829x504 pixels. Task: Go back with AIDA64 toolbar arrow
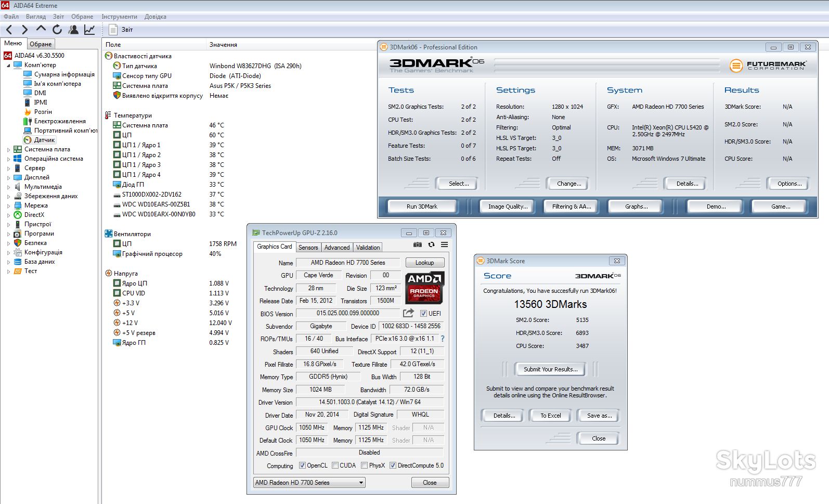pyautogui.click(x=9, y=30)
